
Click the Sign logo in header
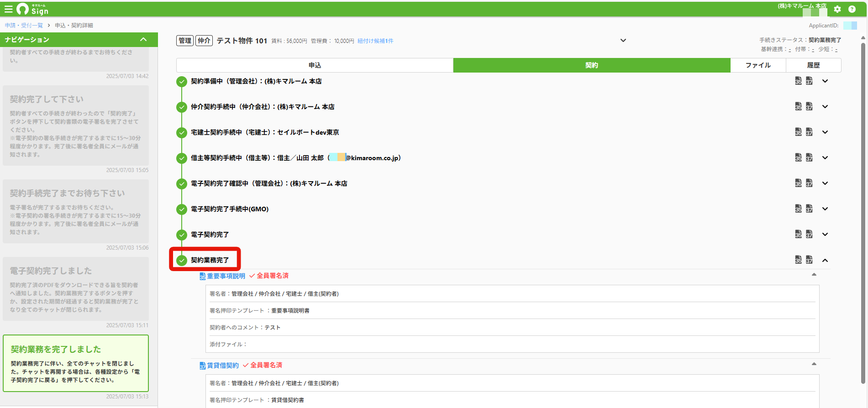coord(32,9)
